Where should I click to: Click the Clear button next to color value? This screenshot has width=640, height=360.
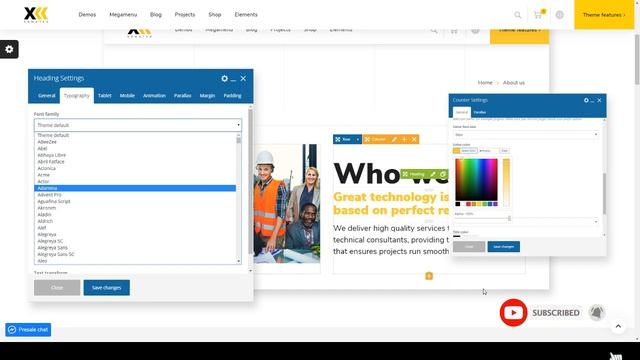[x=504, y=151]
